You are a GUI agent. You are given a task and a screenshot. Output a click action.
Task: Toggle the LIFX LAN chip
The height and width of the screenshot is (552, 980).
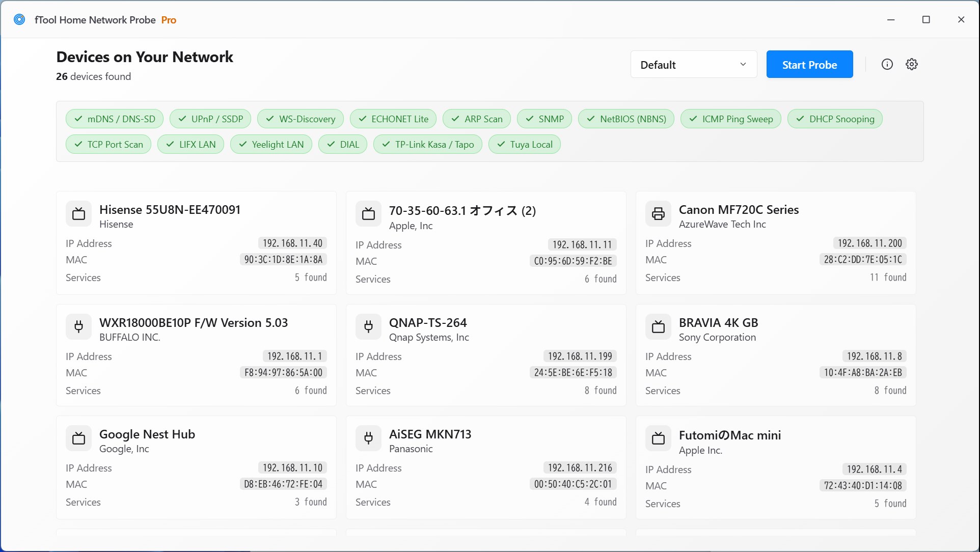coord(190,144)
